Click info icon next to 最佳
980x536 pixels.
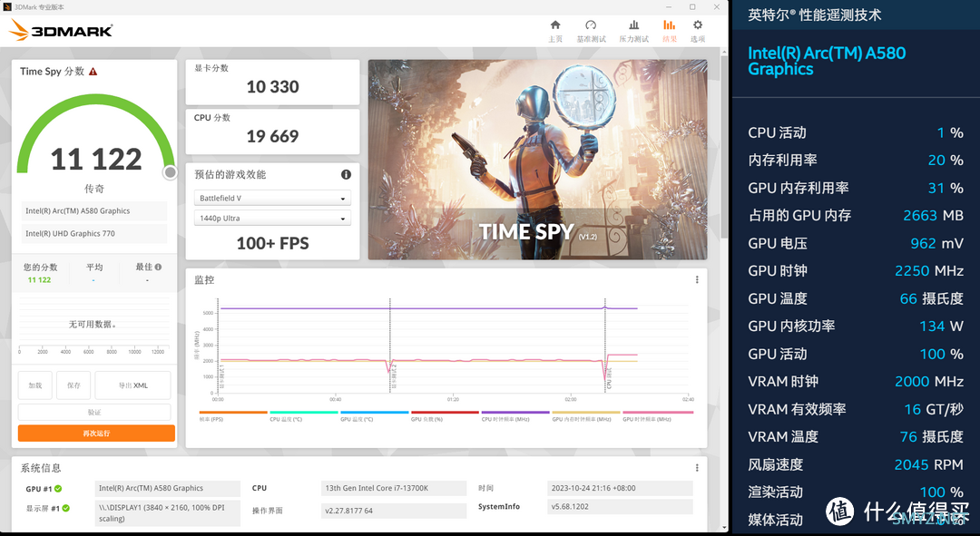(158, 268)
